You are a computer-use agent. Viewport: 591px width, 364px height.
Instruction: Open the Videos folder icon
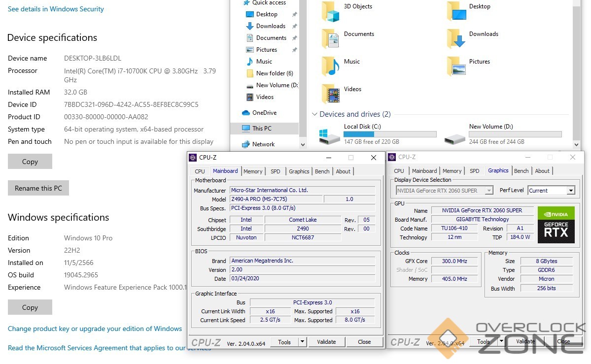(x=330, y=94)
